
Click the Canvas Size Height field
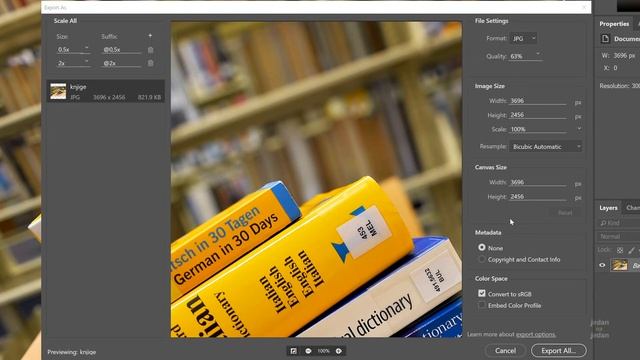point(538,197)
